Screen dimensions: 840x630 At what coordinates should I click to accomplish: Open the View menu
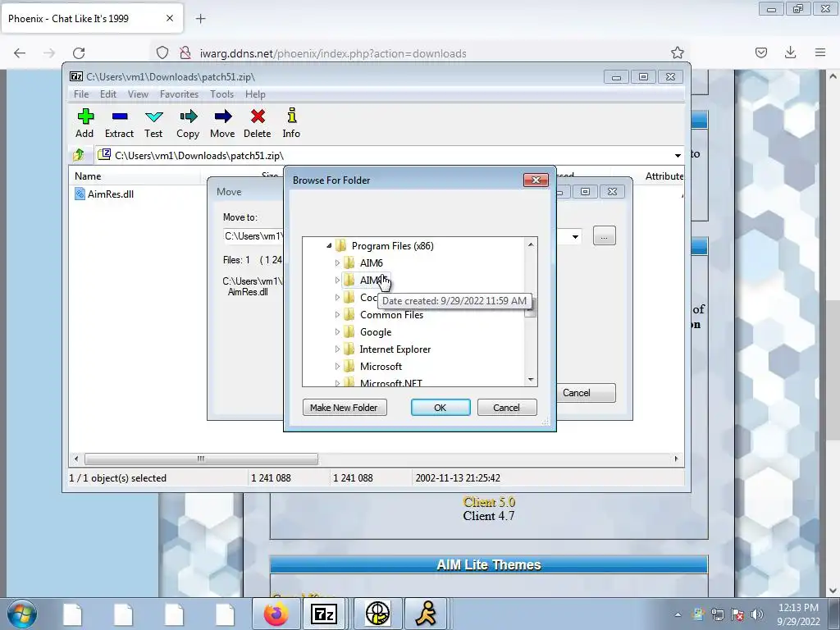tap(138, 94)
